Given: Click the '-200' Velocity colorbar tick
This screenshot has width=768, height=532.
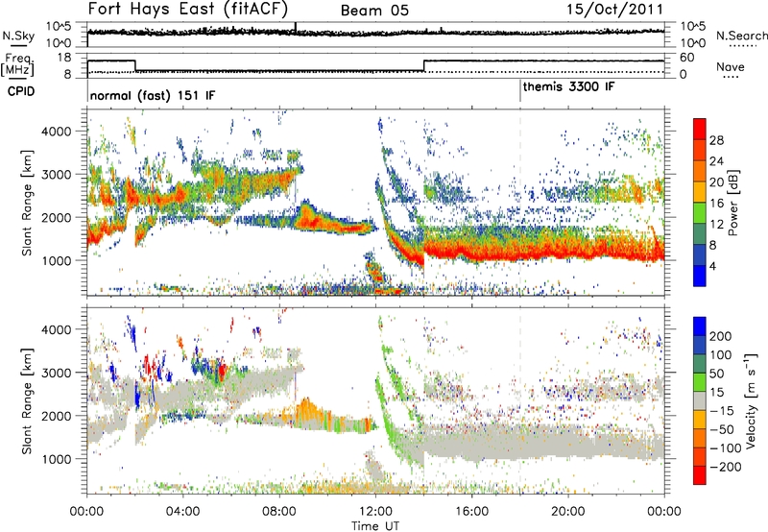Looking at the screenshot, I should pos(726,467).
